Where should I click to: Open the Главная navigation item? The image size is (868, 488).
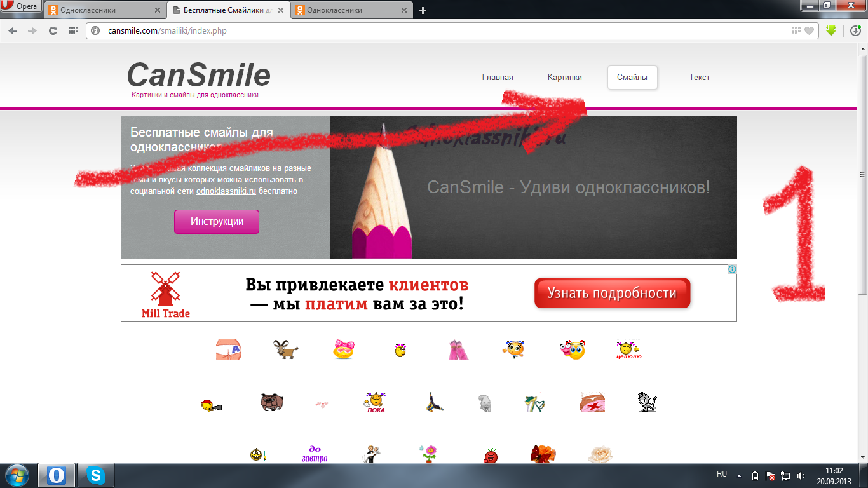tap(498, 78)
